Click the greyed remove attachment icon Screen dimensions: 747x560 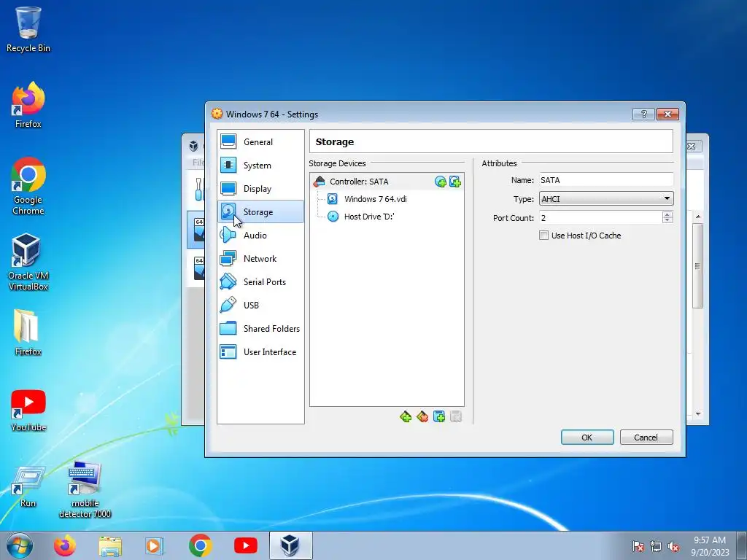[455, 417]
